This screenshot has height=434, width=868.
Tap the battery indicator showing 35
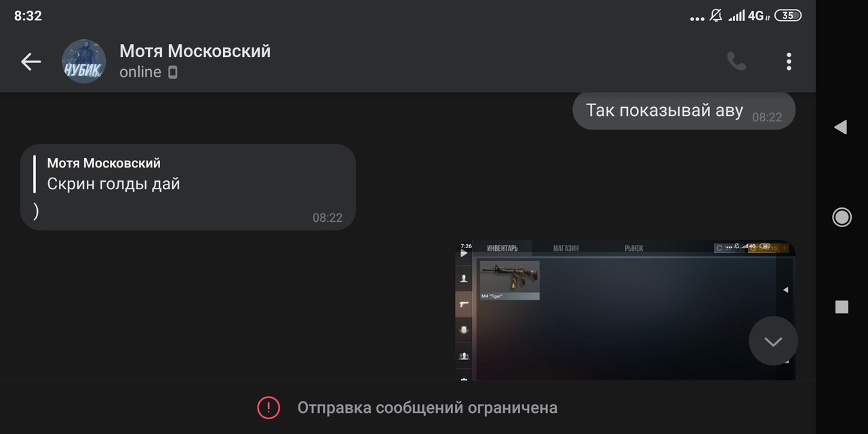(x=787, y=16)
